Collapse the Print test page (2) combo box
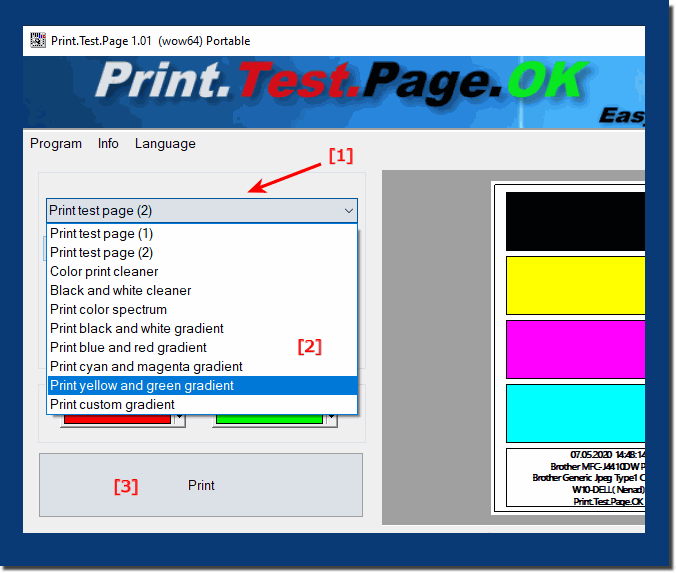This screenshot has height=573, width=676. tap(202, 211)
